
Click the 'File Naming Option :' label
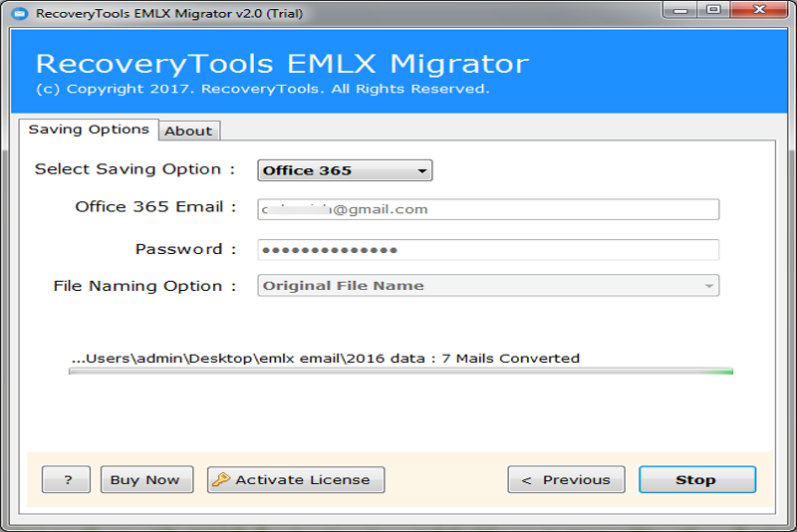tap(144, 286)
